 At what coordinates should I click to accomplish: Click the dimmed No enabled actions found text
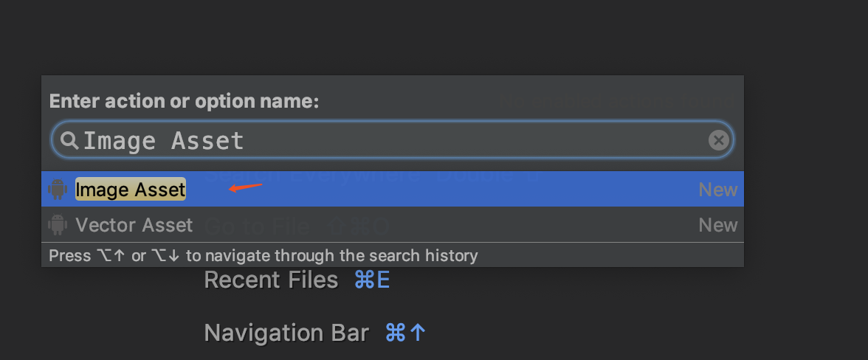coord(617,102)
